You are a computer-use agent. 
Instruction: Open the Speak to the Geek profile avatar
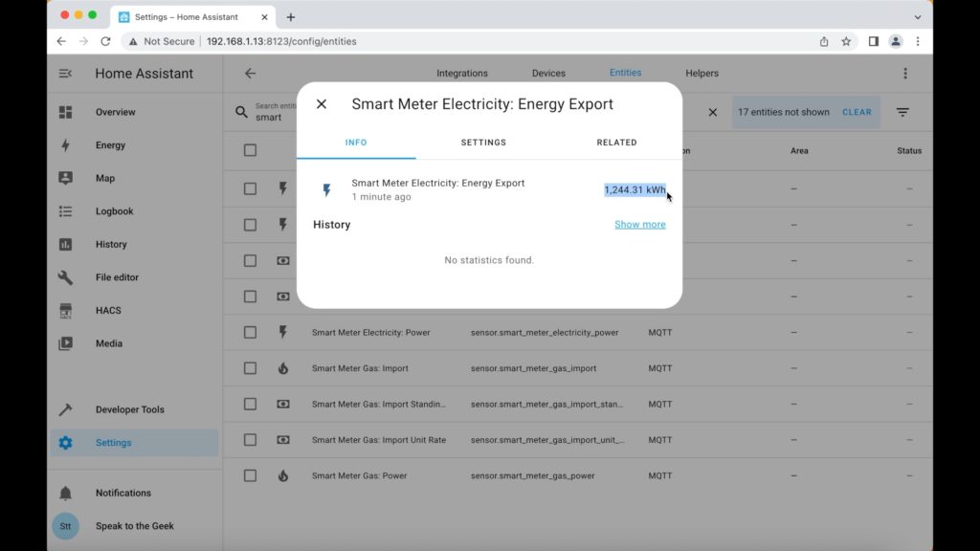click(x=66, y=526)
